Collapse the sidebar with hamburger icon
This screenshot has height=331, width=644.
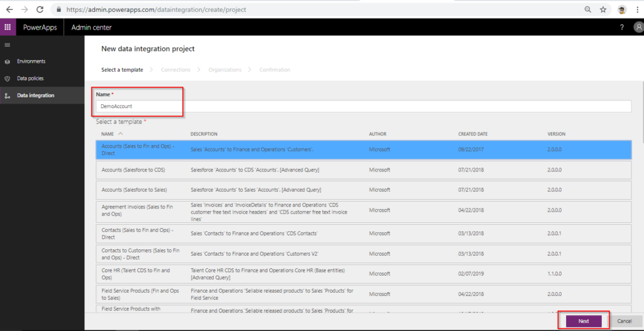click(8, 45)
